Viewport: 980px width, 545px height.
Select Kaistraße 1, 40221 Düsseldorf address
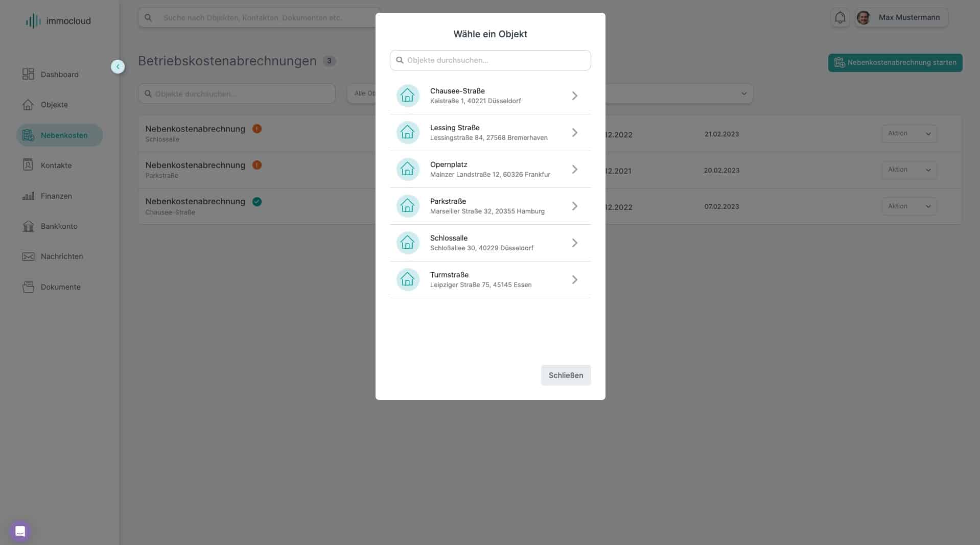tap(475, 101)
